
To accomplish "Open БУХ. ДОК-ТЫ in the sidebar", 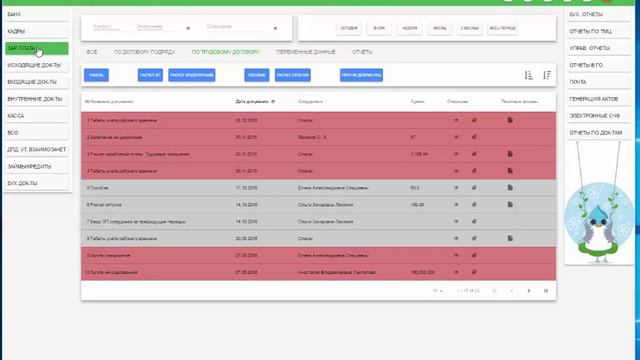I will pyautogui.click(x=37, y=184).
